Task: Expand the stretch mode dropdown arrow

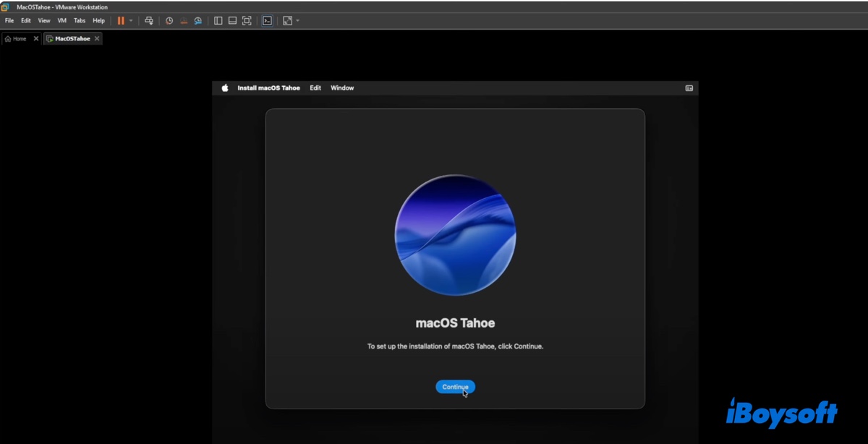Action: tap(297, 21)
